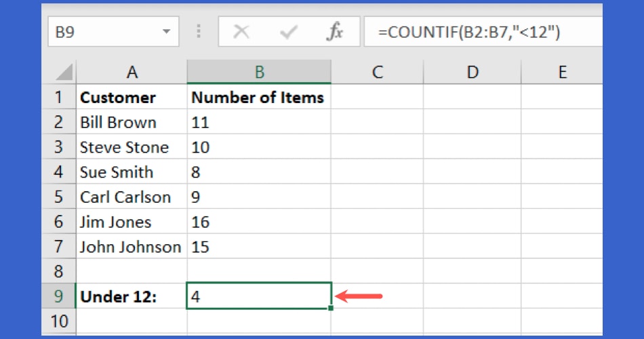Select column D header
This screenshot has height=339, width=644.
(472, 72)
